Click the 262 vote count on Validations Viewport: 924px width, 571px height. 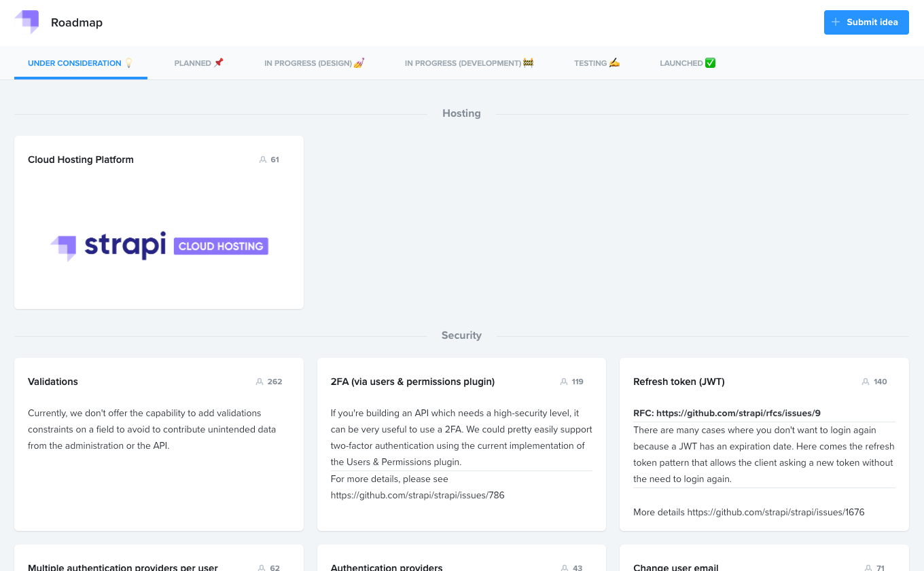[274, 382]
